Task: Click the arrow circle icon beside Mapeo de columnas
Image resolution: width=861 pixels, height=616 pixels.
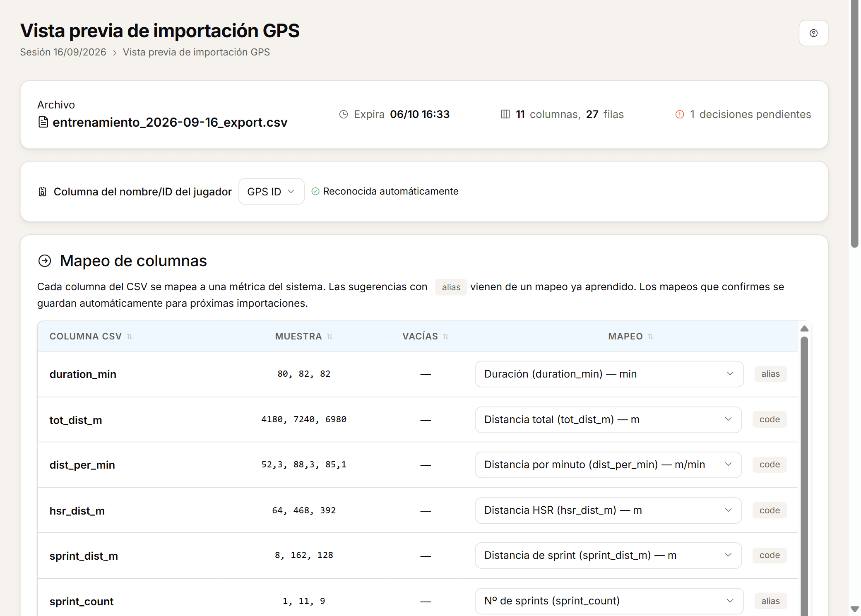Action: [x=45, y=261]
